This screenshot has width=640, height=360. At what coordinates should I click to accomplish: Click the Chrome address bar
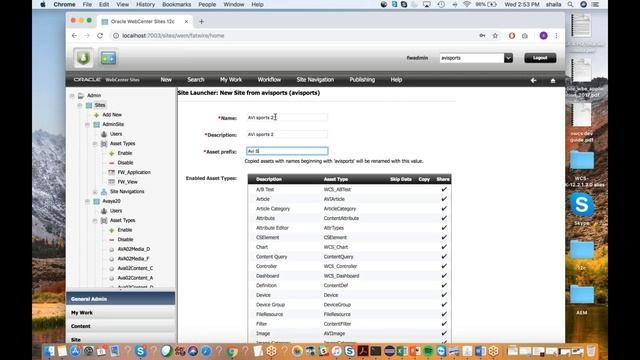[294, 36]
